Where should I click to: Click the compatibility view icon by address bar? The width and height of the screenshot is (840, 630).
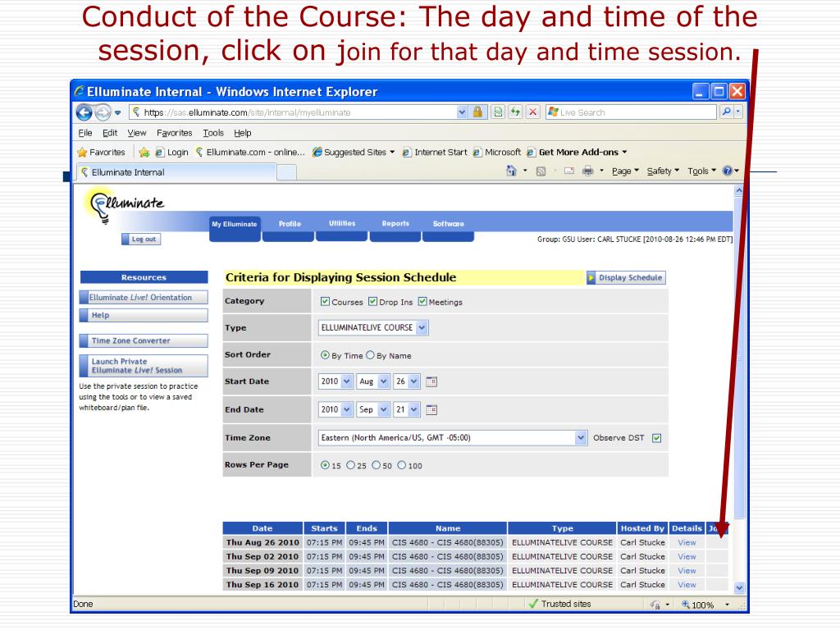(x=498, y=112)
